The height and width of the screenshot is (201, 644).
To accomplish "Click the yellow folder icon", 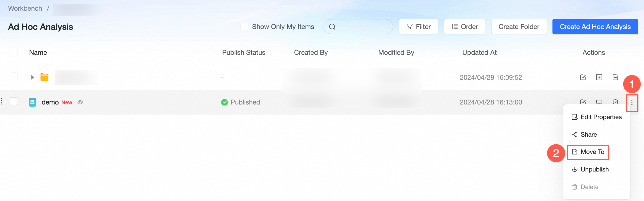I will [44, 77].
